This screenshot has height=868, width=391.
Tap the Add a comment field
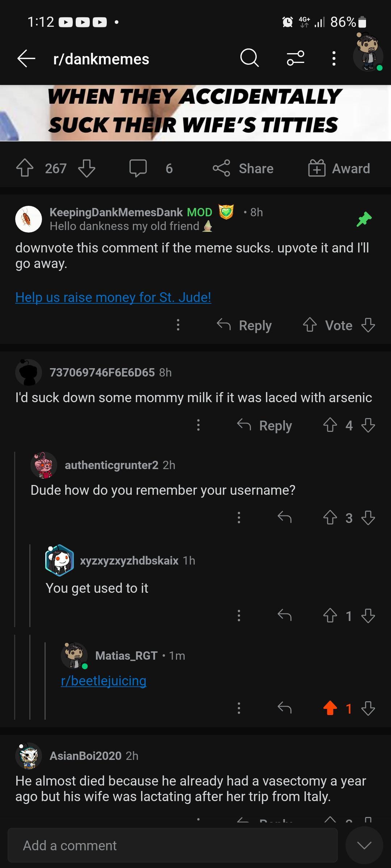[x=145, y=846]
